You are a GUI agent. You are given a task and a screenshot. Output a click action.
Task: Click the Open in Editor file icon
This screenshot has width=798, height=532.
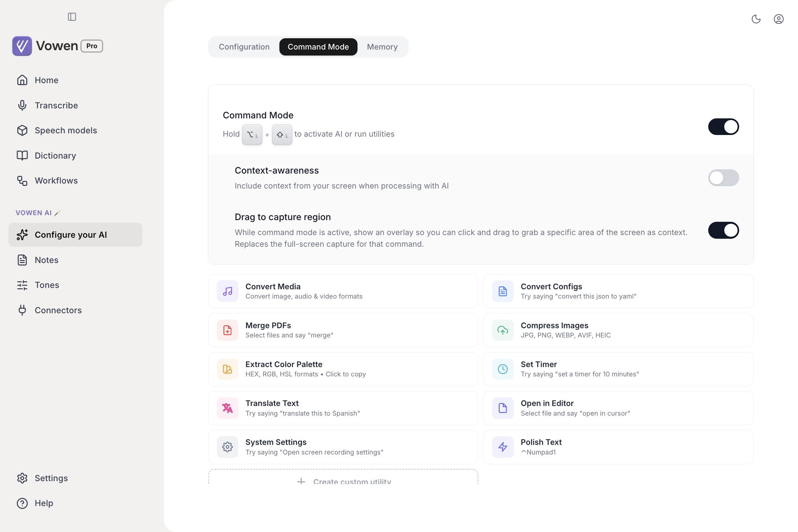click(502, 408)
